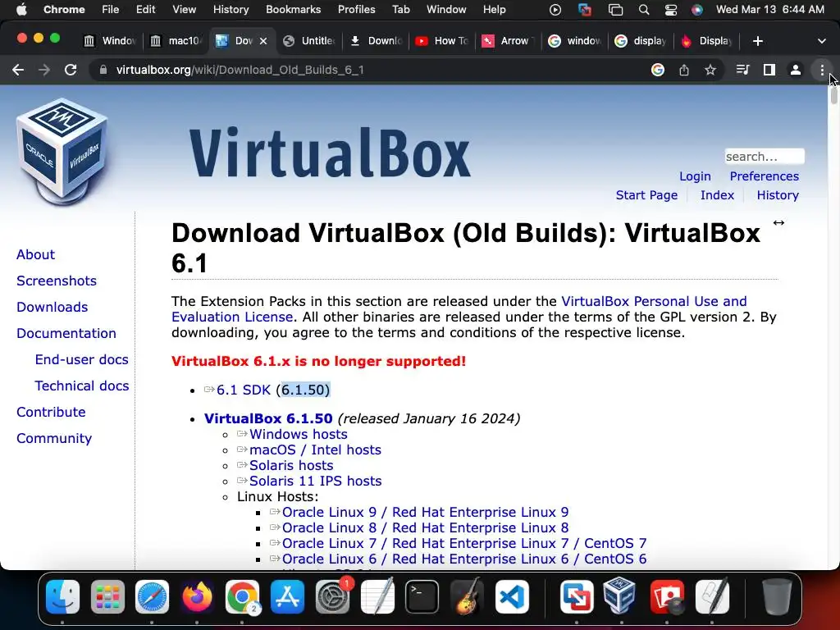
Task: Open the media control icon in toolbar
Action: (x=742, y=70)
